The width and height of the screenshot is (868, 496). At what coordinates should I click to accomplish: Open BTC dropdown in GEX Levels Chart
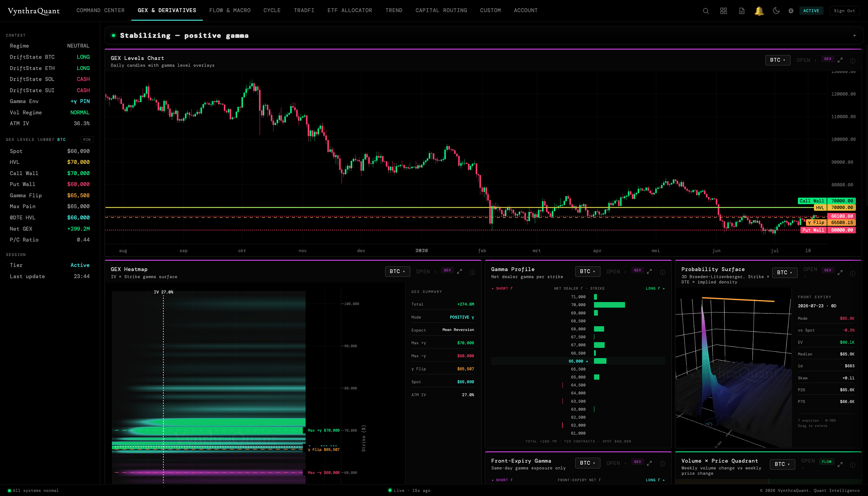[777, 60]
